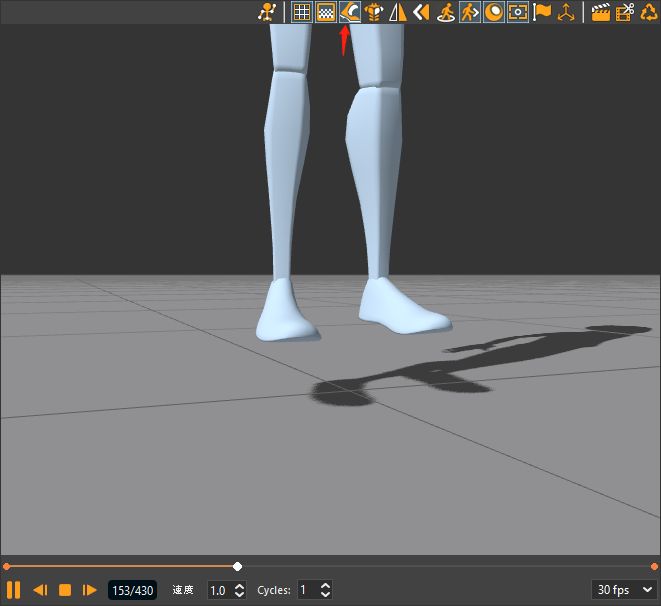The image size is (661, 606).
Task: Click the clapperboard icon
Action: (601, 12)
